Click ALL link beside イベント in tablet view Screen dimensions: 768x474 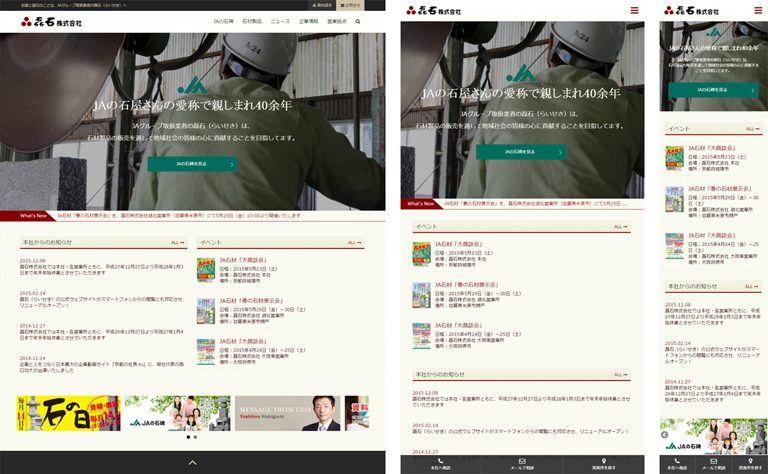[621, 227]
